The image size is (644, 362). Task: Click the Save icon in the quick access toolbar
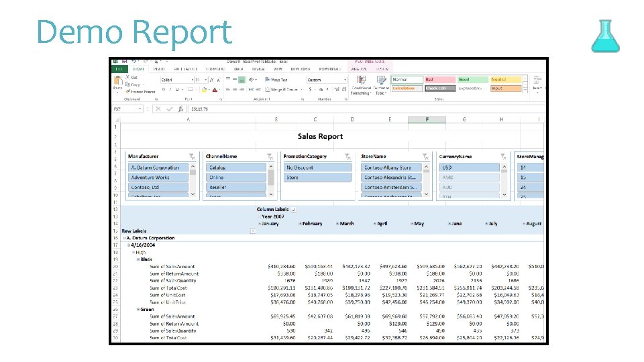click(124, 62)
